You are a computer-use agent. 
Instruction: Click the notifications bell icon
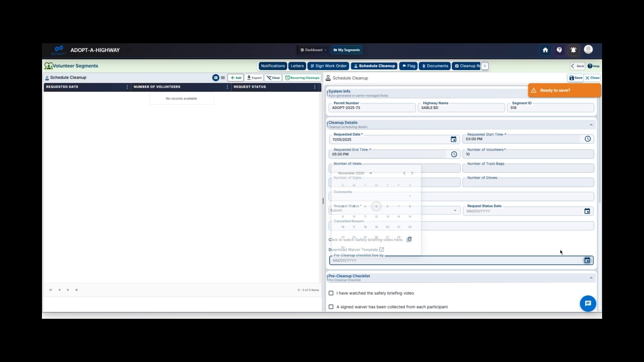[573, 50]
